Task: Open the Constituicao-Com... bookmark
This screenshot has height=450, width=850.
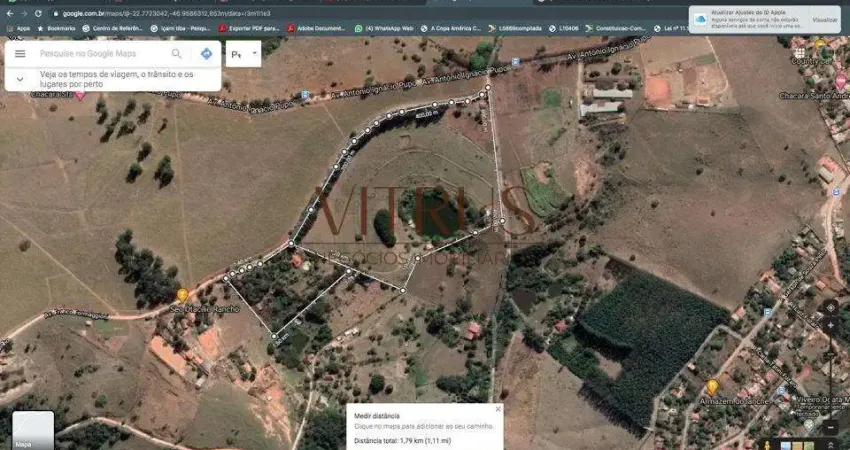Action: click(615, 28)
